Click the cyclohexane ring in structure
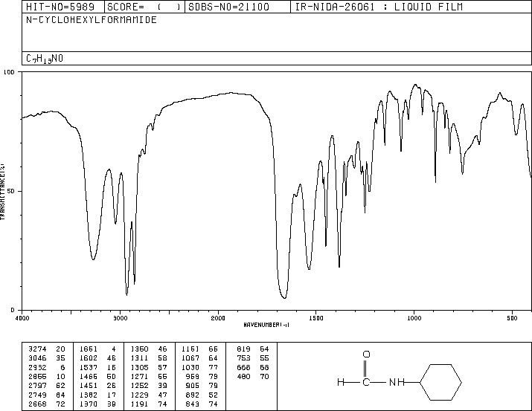The width and height of the screenshot is (532, 411). tap(441, 382)
